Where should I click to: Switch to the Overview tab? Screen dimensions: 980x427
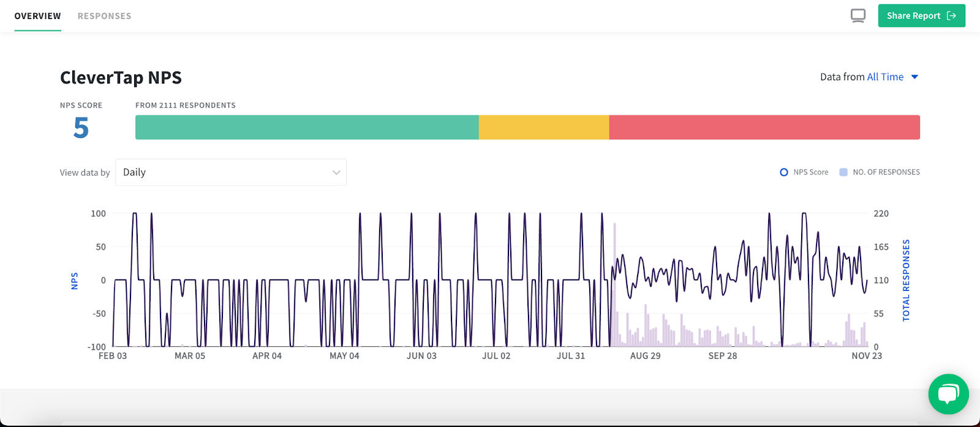point(37,16)
